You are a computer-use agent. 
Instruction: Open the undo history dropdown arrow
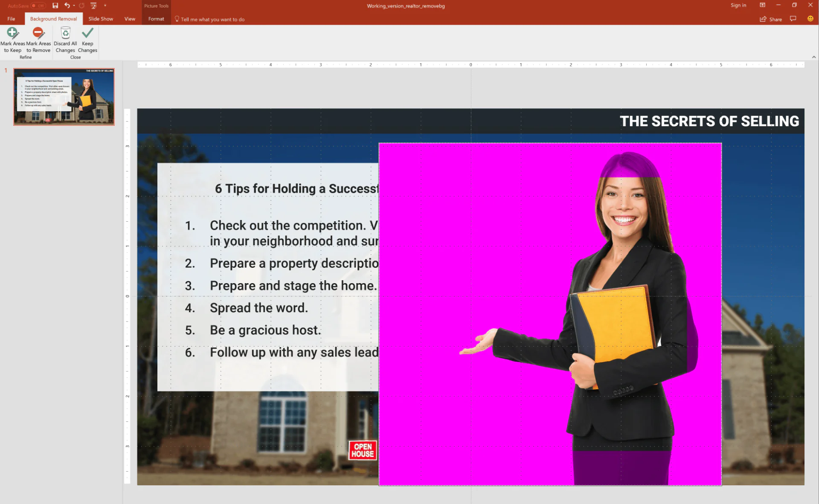pyautogui.click(x=74, y=6)
